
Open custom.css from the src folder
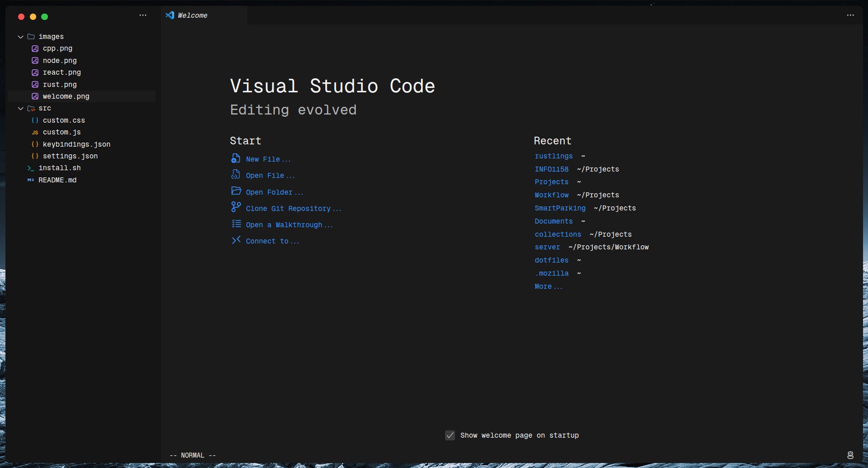click(82, 120)
